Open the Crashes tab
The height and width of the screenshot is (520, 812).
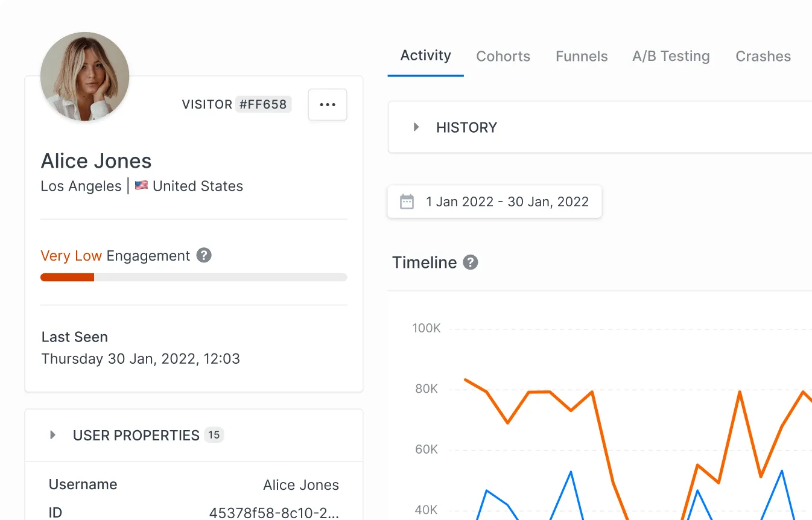[763, 55]
